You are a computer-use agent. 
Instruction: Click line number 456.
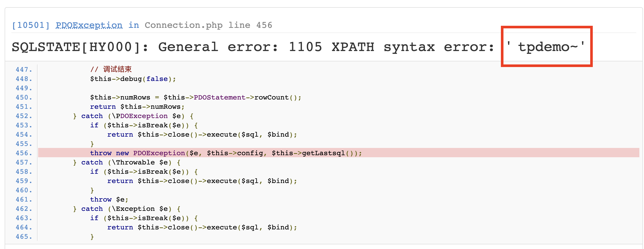[x=24, y=153]
